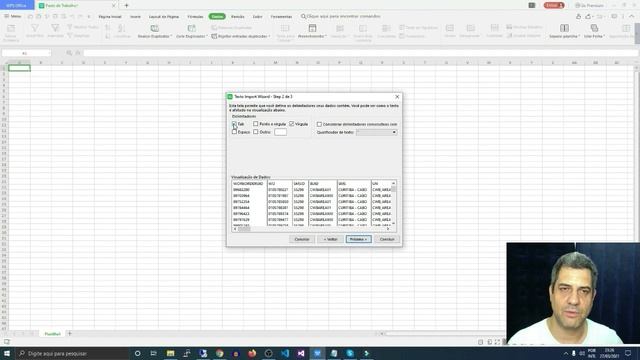Click the Cancelar button in wizard
Screen dimensions: 640x360
[x=302, y=239]
